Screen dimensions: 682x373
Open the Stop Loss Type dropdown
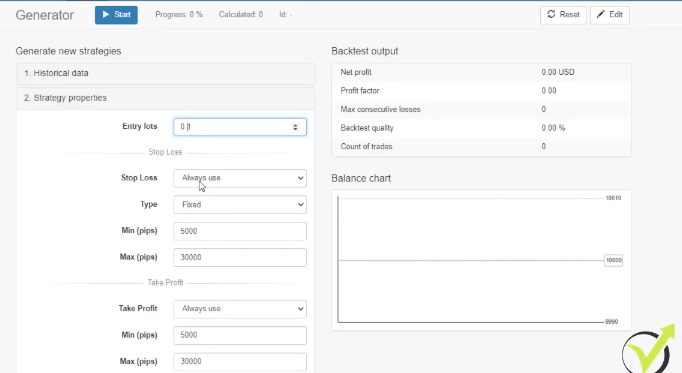(240, 205)
